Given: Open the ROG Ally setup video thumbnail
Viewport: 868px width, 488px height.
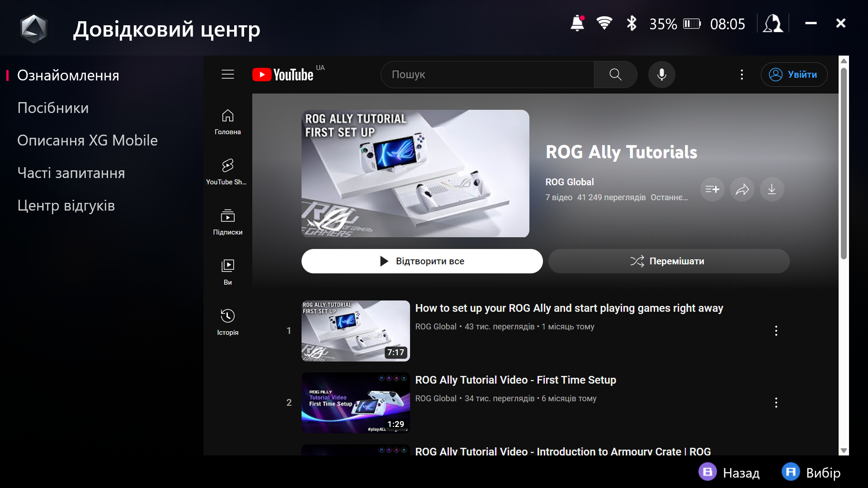Looking at the screenshot, I should tap(355, 331).
